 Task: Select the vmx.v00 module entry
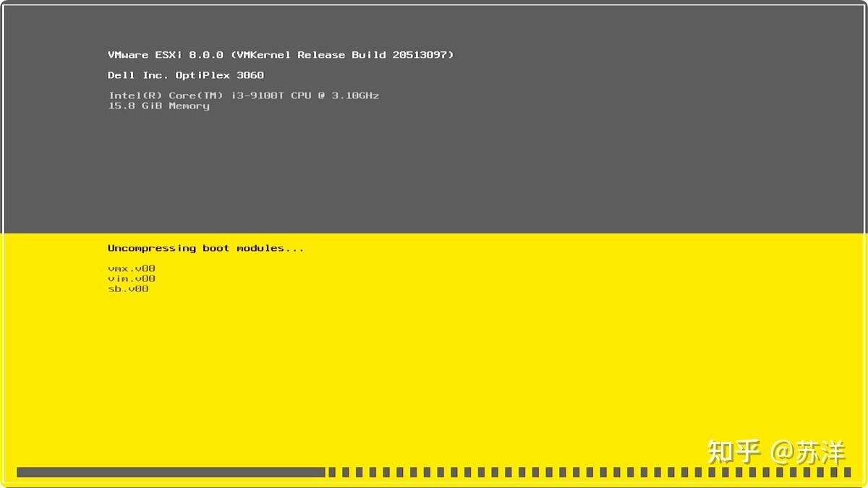132,268
